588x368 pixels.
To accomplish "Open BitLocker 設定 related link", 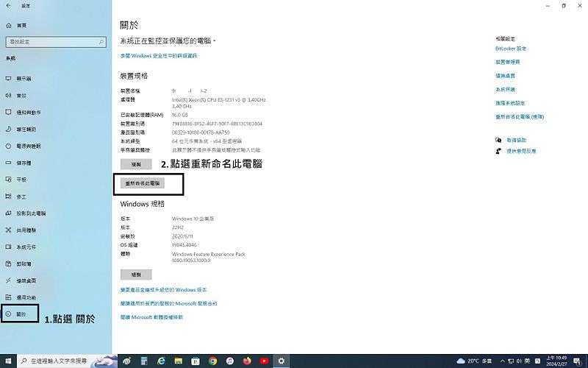I will [511, 49].
